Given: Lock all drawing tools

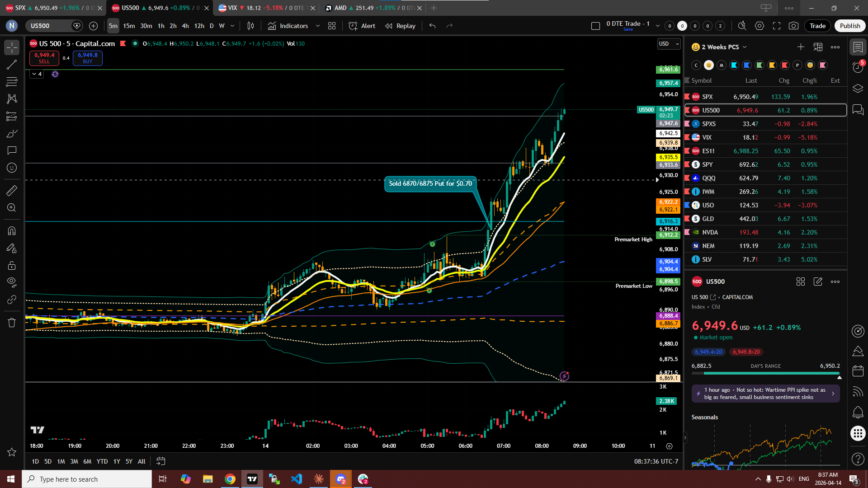Looking at the screenshot, I should pyautogui.click(x=12, y=265).
